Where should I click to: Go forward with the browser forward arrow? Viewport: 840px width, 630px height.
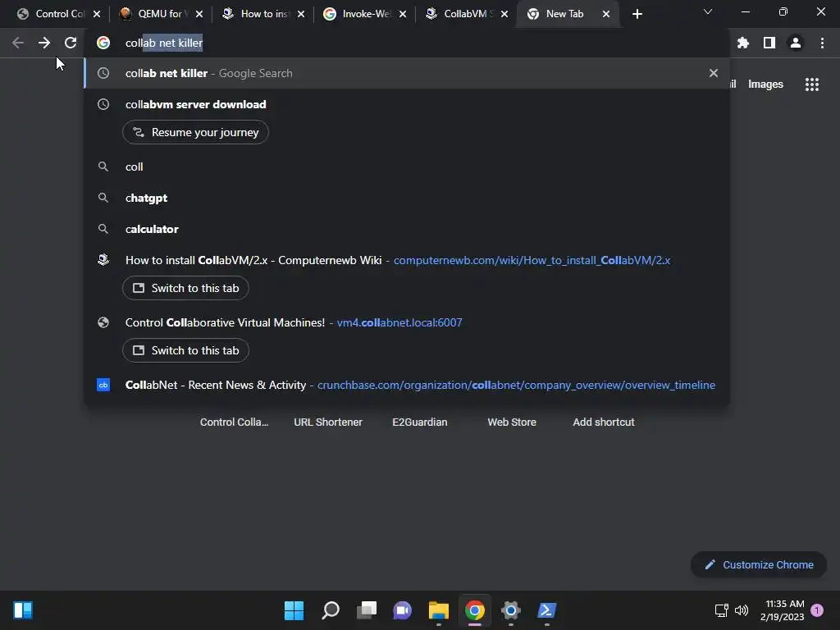44,43
